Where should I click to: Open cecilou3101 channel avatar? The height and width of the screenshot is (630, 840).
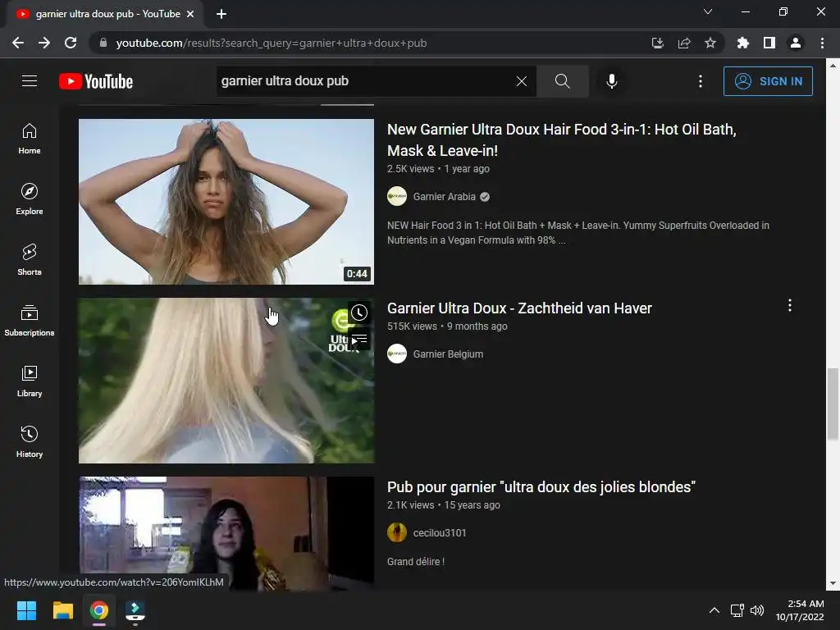(397, 533)
